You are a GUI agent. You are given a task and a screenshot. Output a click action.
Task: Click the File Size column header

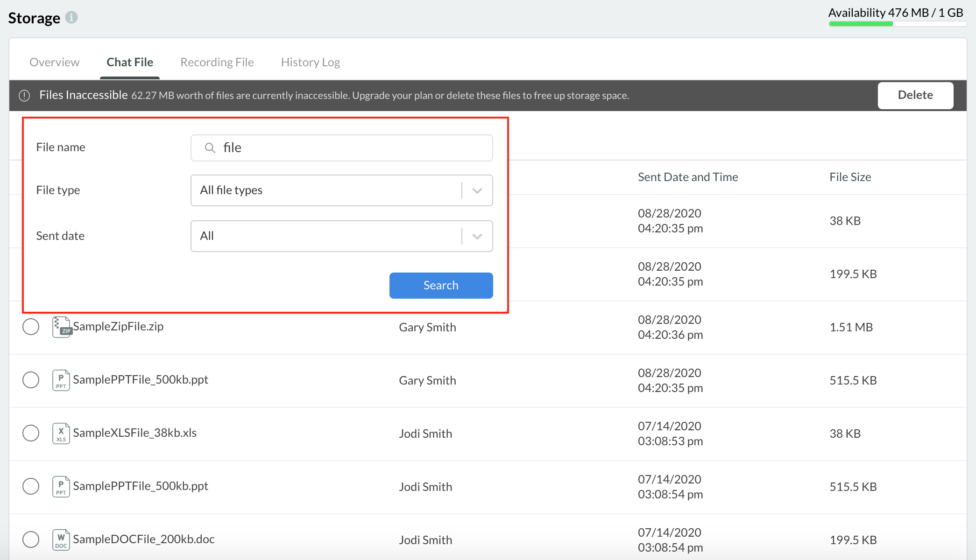[850, 177]
